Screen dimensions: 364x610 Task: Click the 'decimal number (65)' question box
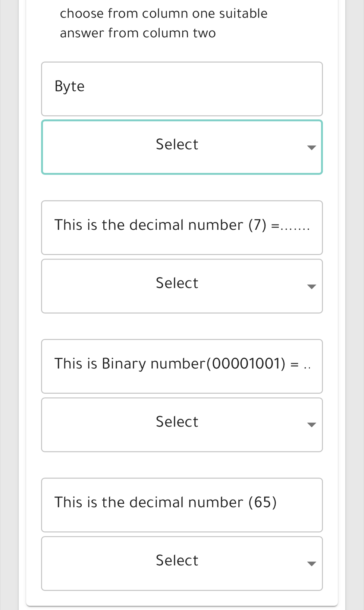point(182,505)
